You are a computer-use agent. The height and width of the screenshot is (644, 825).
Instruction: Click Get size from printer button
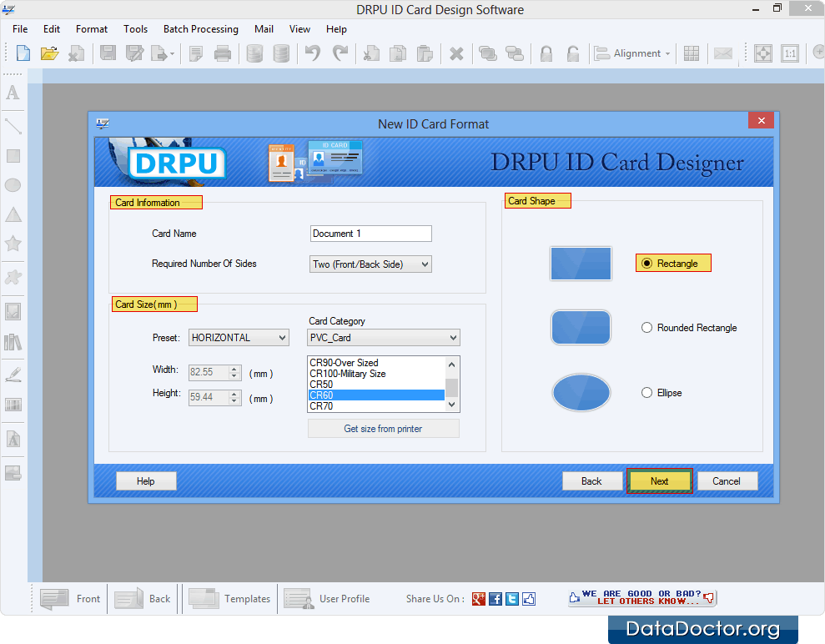pyautogui.click(x=383, y=428)
